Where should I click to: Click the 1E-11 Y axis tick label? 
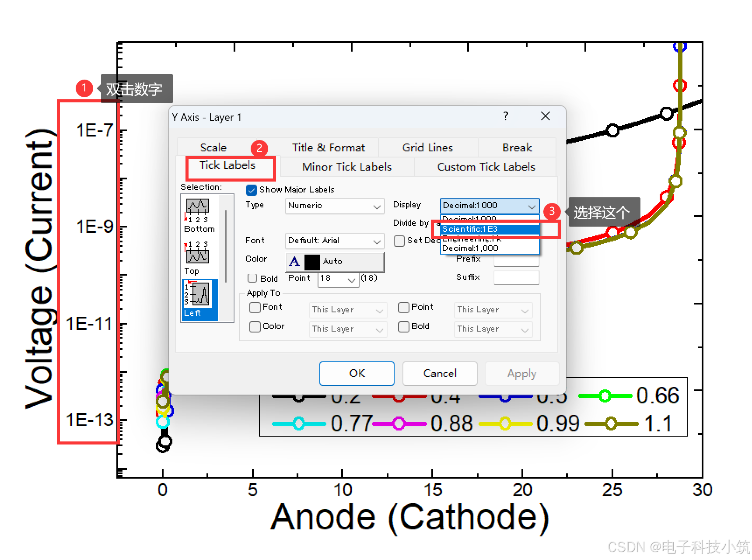click(x=89, y=324)
